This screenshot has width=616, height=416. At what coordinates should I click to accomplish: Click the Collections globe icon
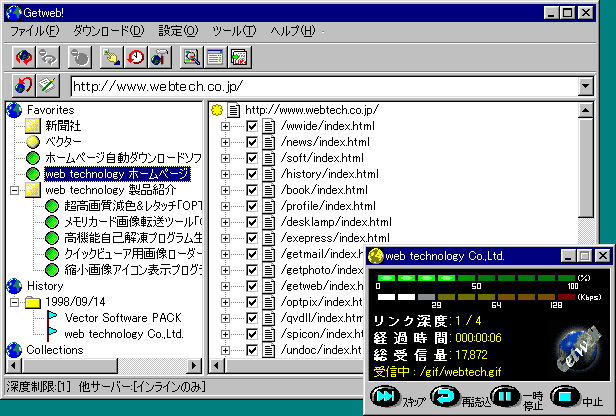[15, 350]
